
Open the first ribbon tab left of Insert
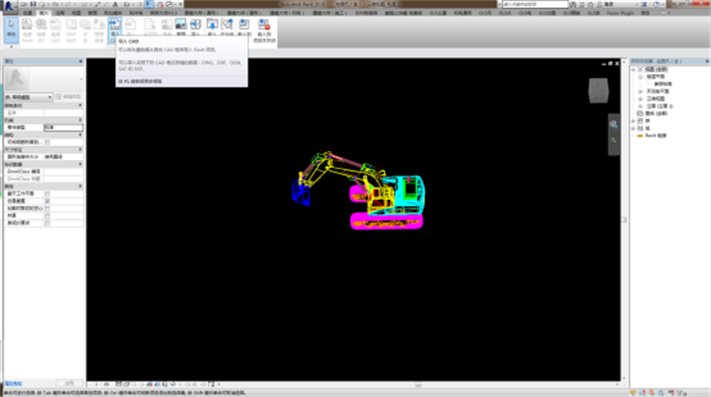click(x=28, y=13)
